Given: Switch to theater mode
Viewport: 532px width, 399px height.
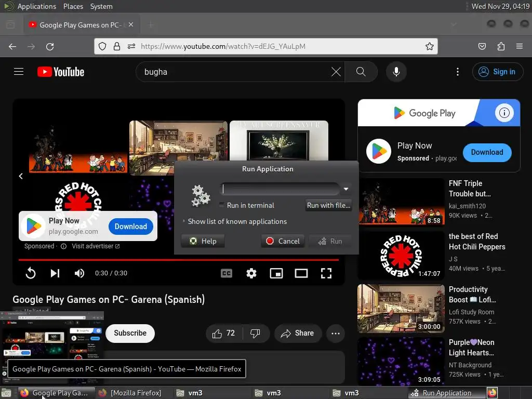Looking at the screenshot, I should pyautogui.click(x=301, y=273).
